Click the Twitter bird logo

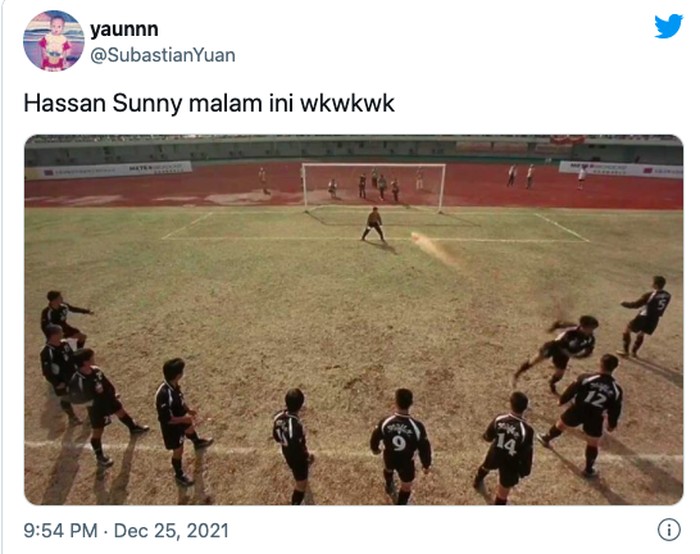(668, 26)
